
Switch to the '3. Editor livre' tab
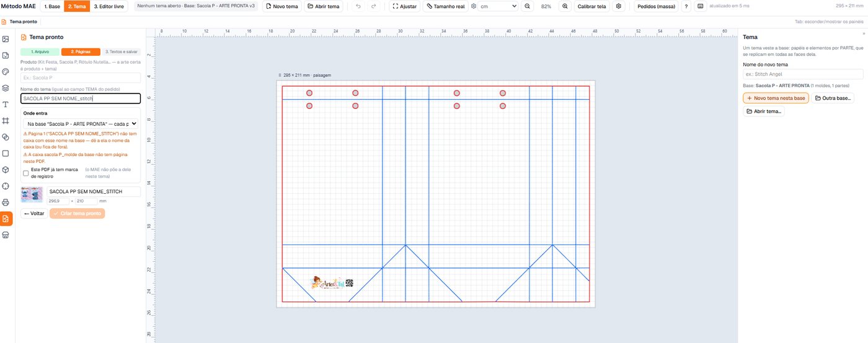pos(109,6)
